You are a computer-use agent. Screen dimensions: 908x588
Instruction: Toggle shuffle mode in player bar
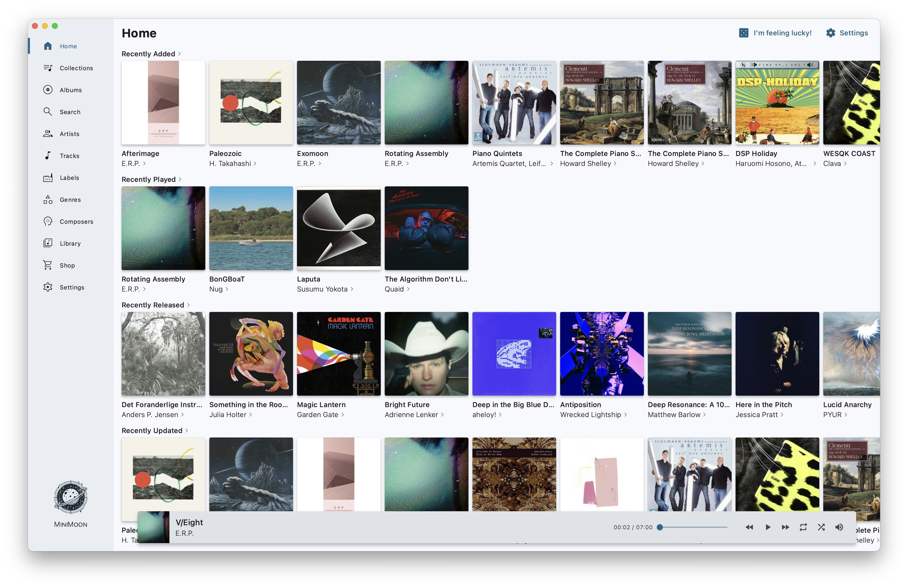(x=821, y=527)
